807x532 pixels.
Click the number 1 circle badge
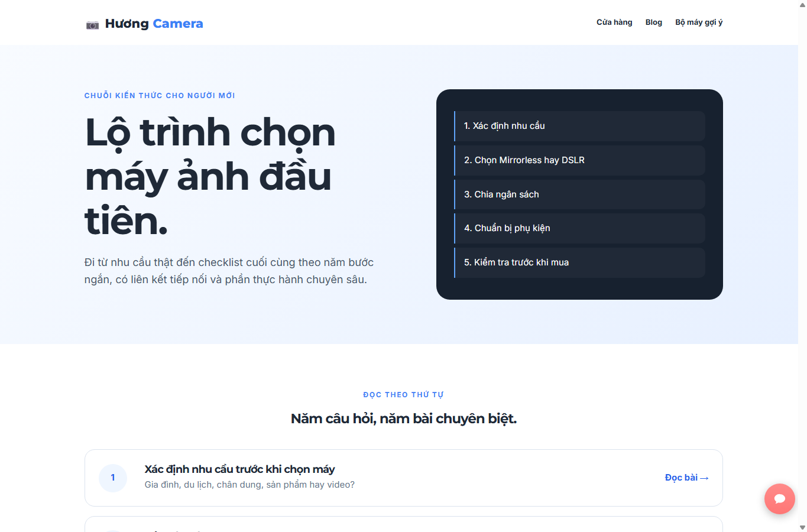(113, 478)
